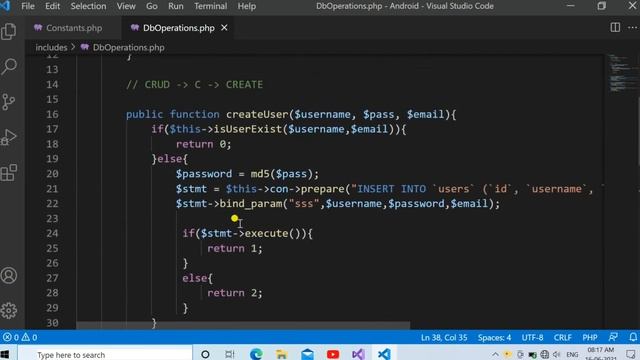Open Microsoft Edge from the taskbar
640x360 pixels.
click(256, 354)
